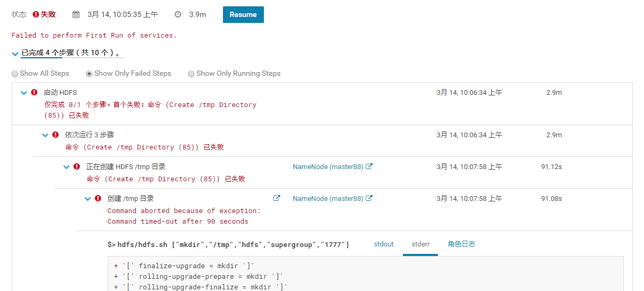Click the error icon on 启动 HDFS row
The image size is (644, 291).
pyautogui.click(x=35, y=92)
